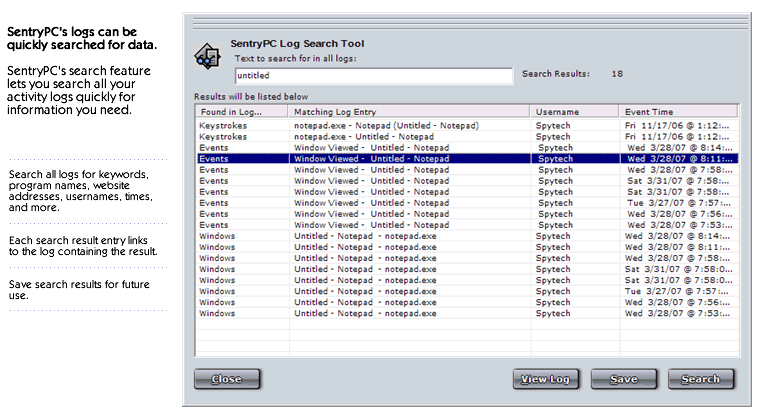Click the SentryPC Log Search Tool icon
Screen dimensions: 761x419
[x=207, y=56]
